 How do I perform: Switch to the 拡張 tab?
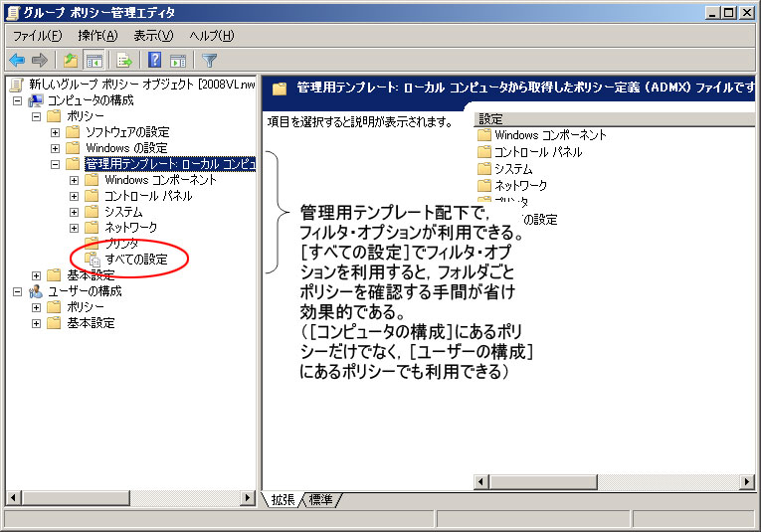point(284,499)
